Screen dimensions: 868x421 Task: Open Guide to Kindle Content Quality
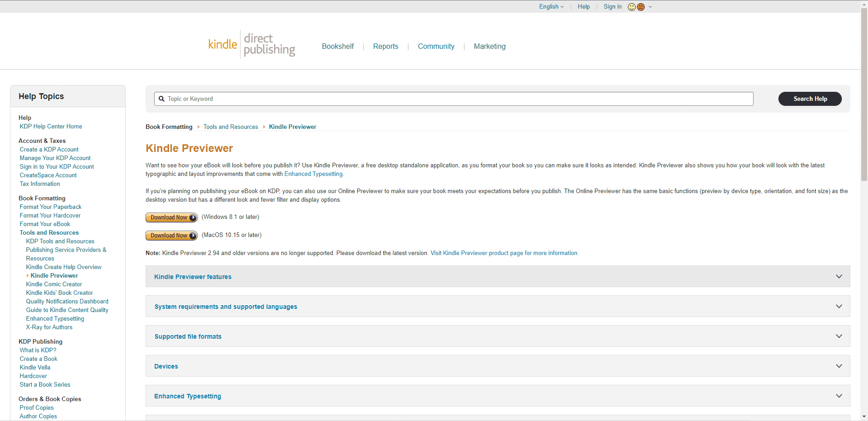[x=67, y=310]
